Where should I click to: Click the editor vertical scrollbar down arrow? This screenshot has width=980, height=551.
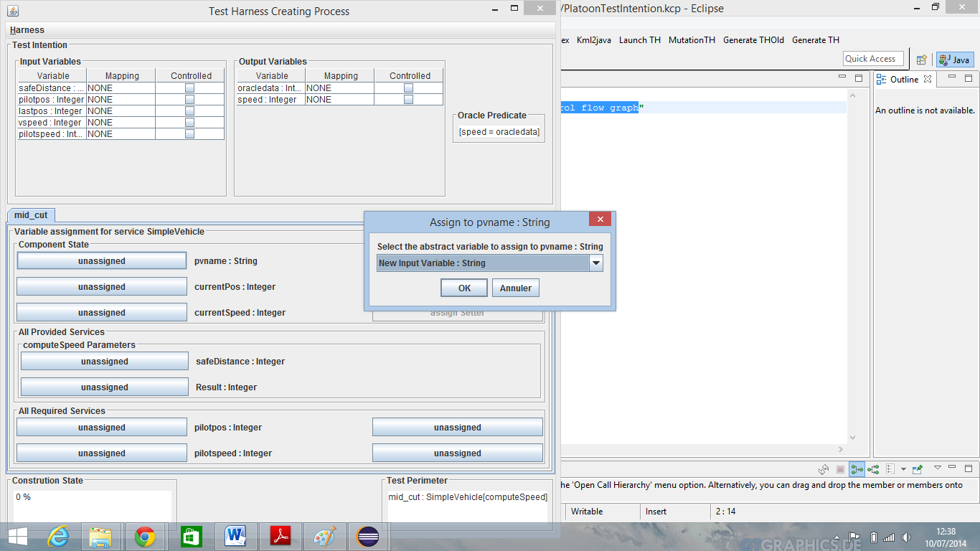click(x=853, y=438)
